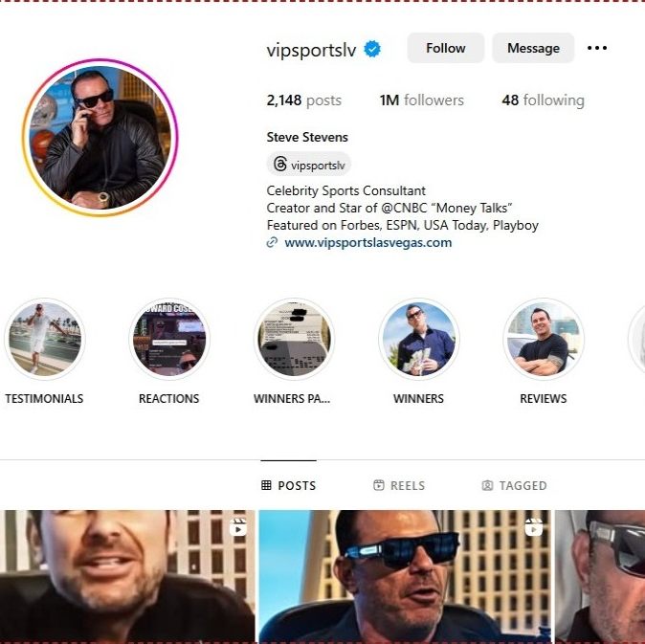Visit www.vipsportslasvegas.com link
Image resolution: width=645 pixels, height=644 pixels.
[368, 243]
